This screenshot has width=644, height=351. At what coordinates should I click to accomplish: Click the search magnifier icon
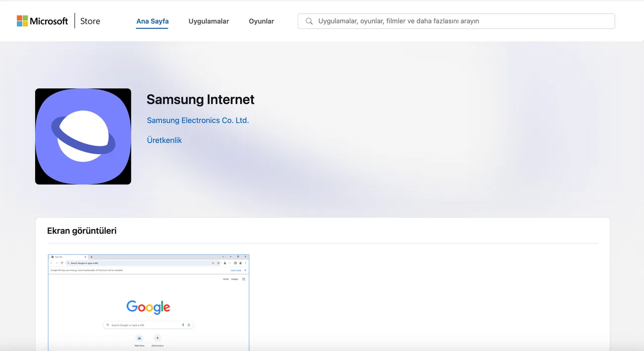click(x=309, y=21)
